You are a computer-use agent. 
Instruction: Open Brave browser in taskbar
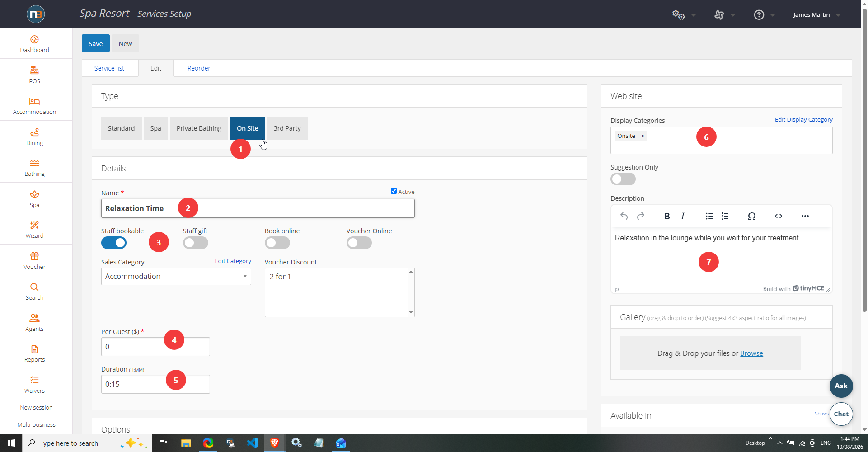tap(274, 443)
